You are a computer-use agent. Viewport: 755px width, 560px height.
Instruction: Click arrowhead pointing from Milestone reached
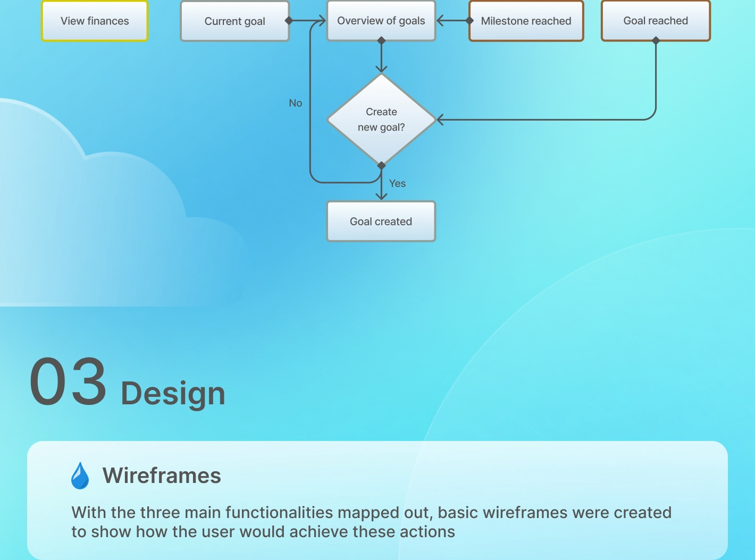tap(441, 21)
